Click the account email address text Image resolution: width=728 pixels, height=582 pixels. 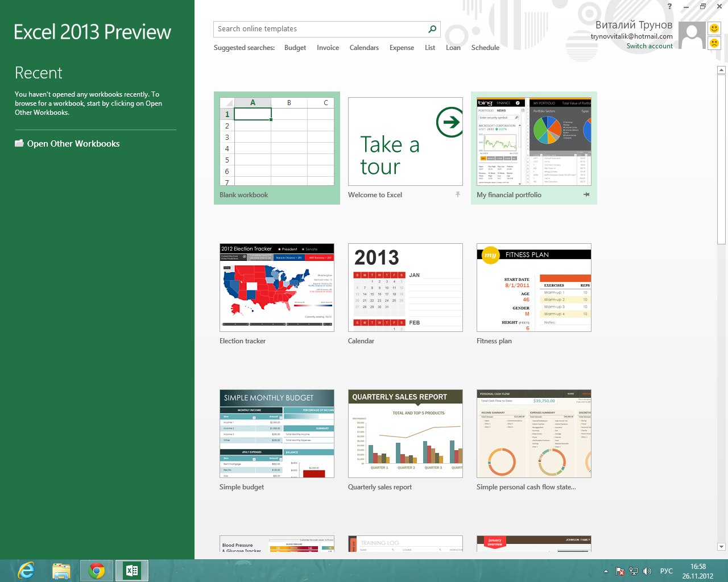point(631,36)
